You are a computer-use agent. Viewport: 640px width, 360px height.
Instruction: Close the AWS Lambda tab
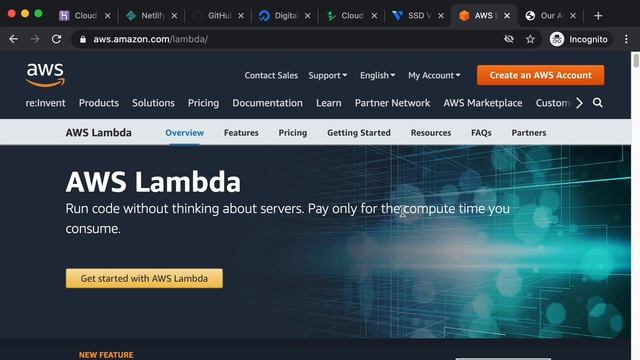click(507, 16)
